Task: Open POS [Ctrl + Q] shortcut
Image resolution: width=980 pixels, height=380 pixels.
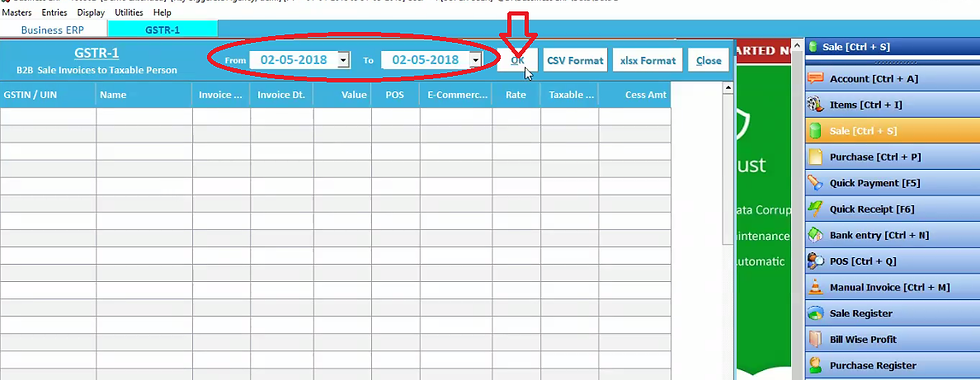Action: point(892,261)
